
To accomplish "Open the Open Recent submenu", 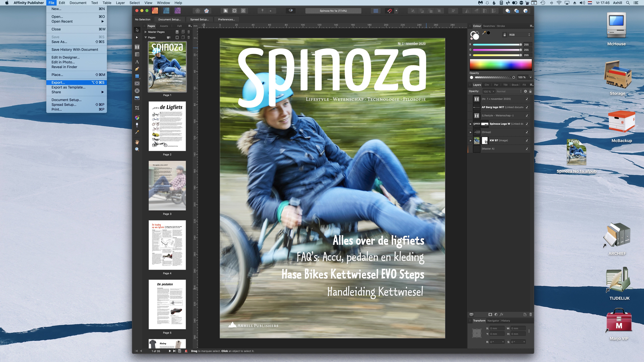I will 76,21.
